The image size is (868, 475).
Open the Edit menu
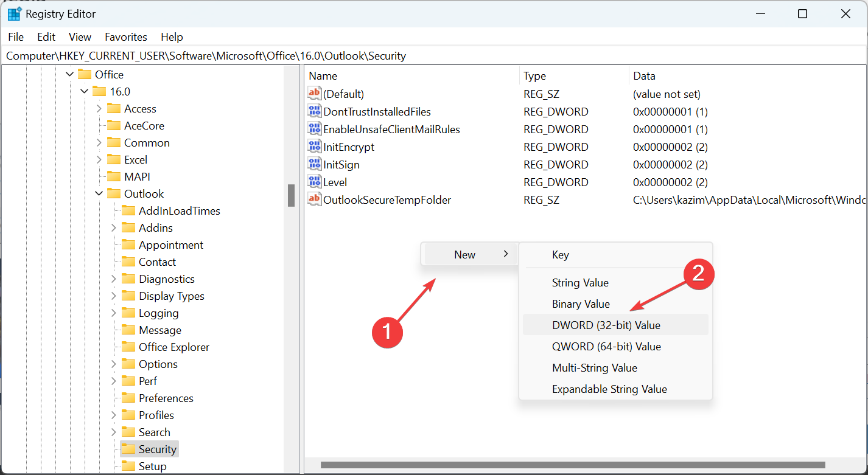[x=46, y=37]
